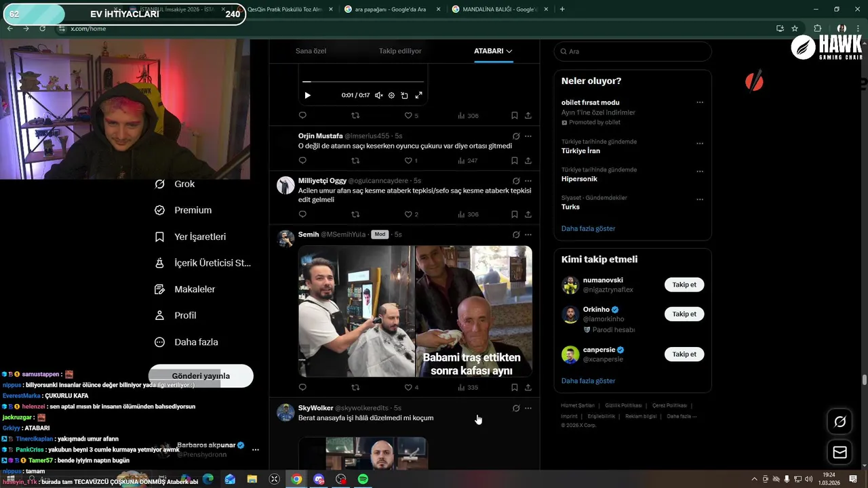Open the Türkiye İran trending topic
Screen dimensions: 868x488
[x=580, y=151]
